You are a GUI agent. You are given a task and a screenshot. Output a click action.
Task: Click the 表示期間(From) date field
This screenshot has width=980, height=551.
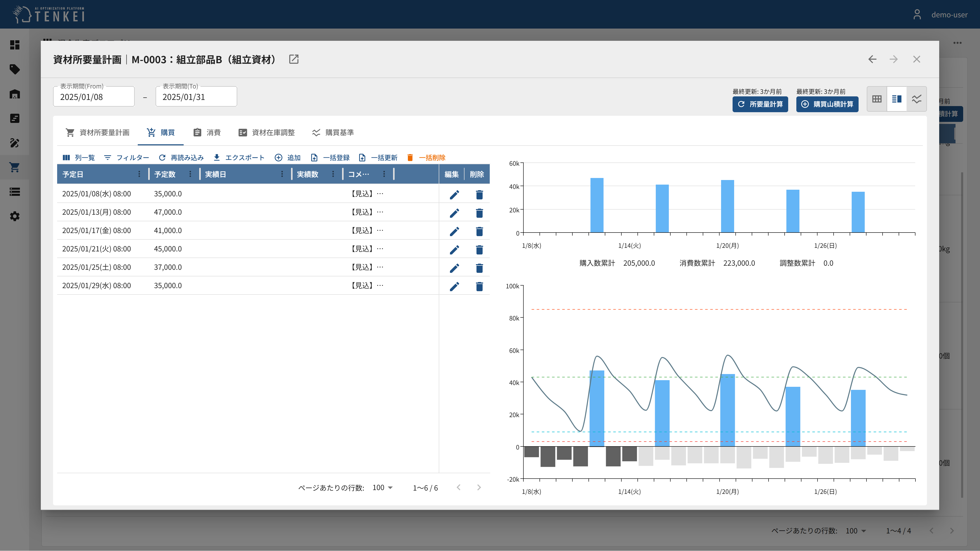point(94,97)
